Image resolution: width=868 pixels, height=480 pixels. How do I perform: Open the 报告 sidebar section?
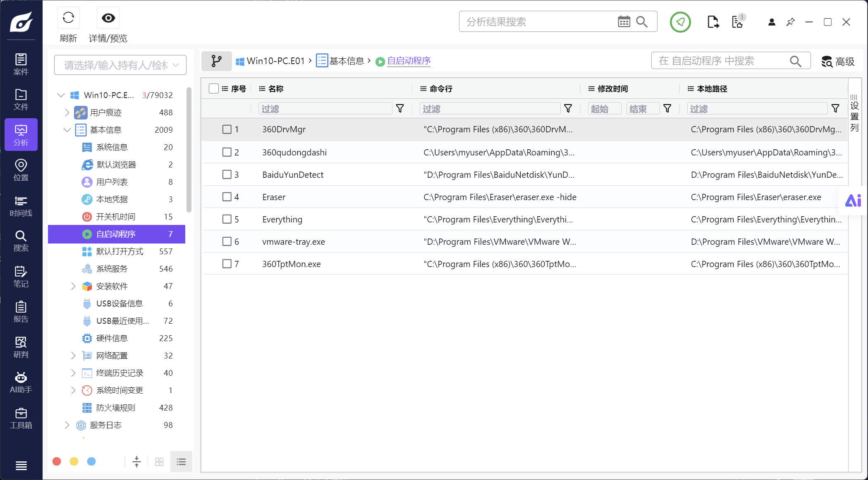point(21,311)
